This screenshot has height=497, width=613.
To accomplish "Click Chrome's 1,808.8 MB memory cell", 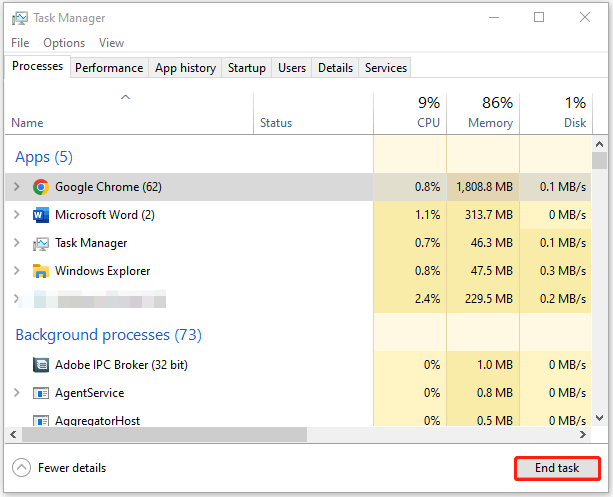I will pos(483,187).
